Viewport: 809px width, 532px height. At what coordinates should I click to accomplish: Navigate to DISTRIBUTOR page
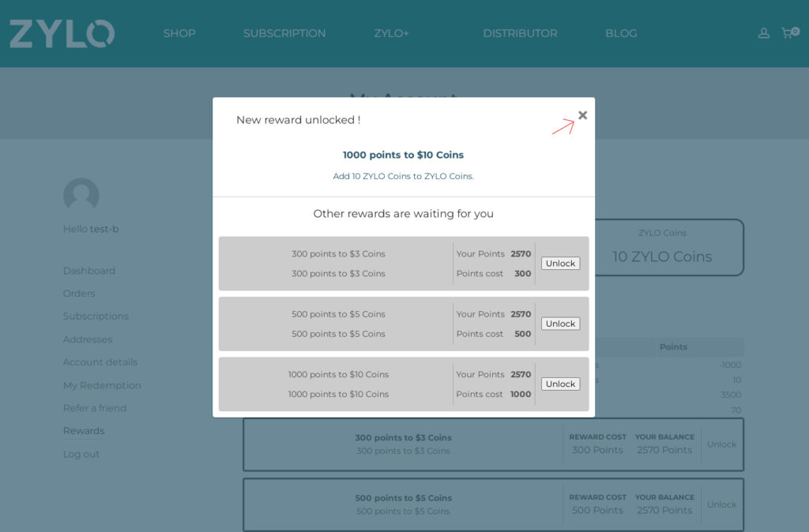(520, 33)
